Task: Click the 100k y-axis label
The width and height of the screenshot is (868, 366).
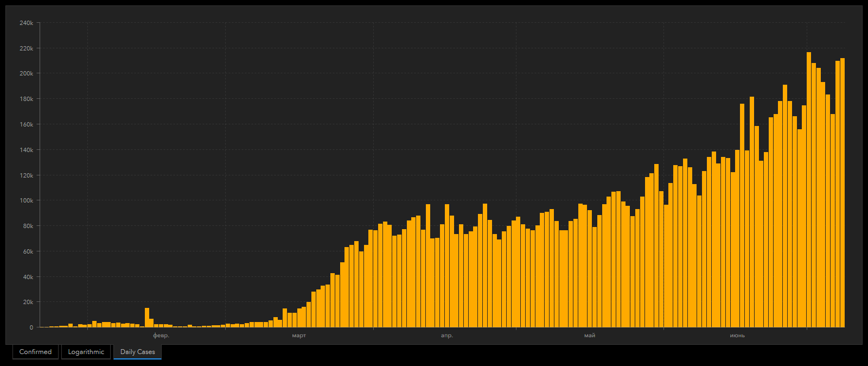Action: click(26, 200)
